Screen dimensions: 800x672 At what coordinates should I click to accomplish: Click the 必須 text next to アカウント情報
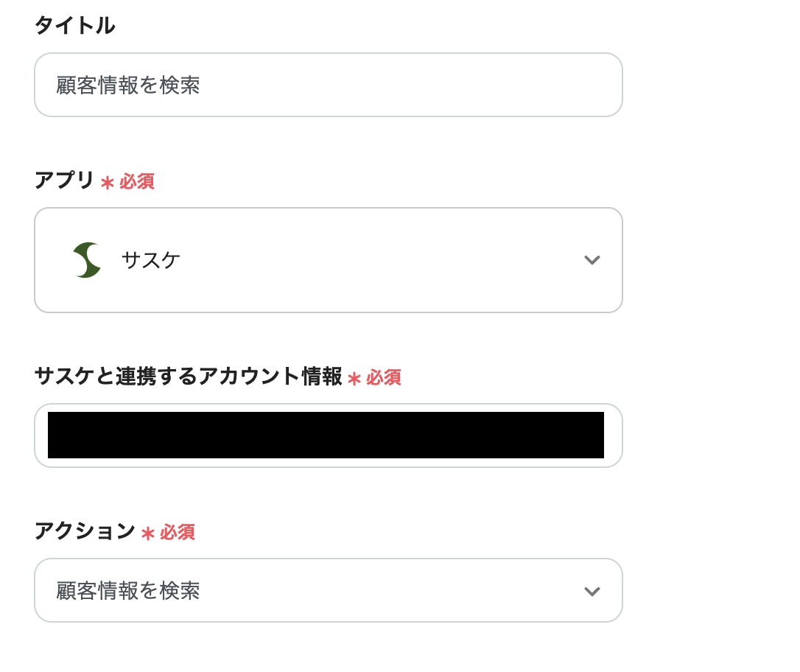(x=384, y=378)
